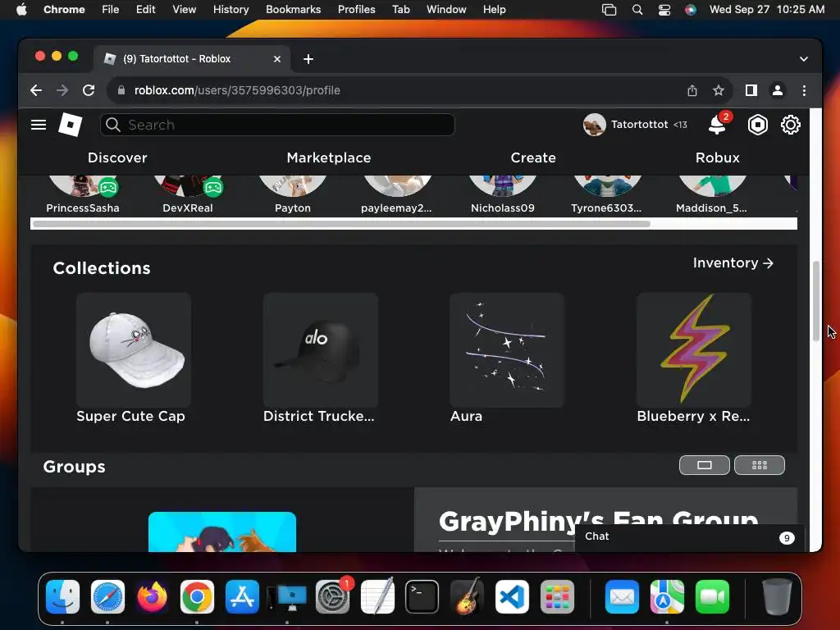The height and width of the screenshot is (630, 840).
Task: Open System Settings from the dock
Action: (x=332, y=596)
